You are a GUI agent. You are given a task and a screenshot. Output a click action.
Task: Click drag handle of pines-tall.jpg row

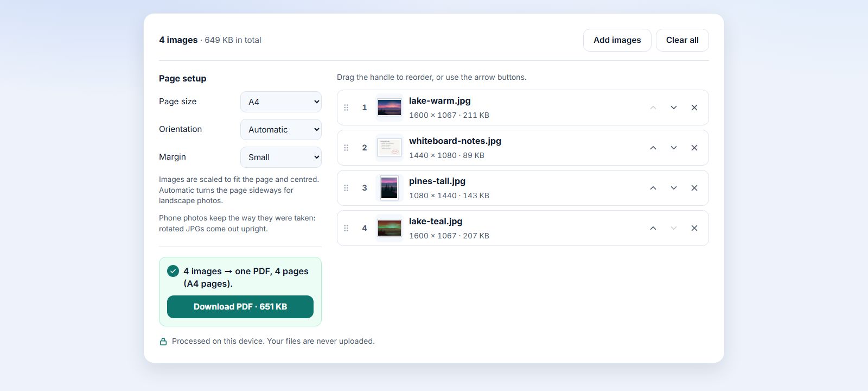(346, 188)
